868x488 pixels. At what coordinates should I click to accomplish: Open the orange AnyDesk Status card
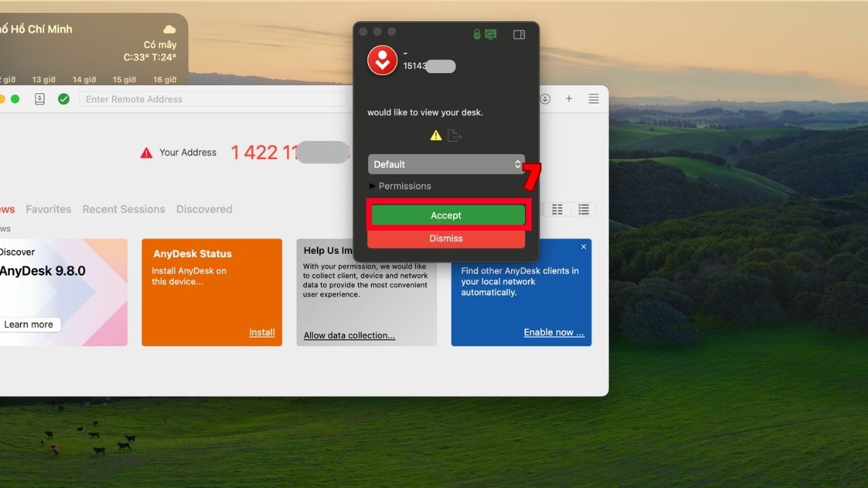212,292
